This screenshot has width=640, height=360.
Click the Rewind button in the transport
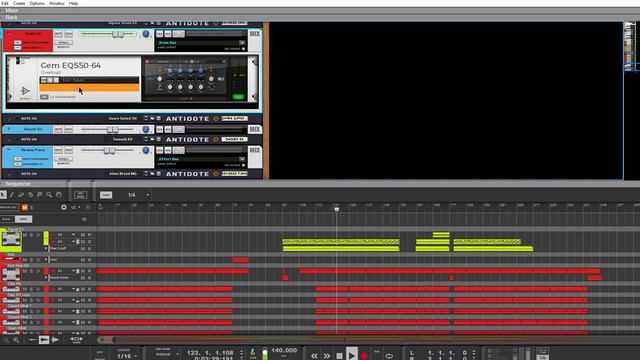(x=314, y=356)
